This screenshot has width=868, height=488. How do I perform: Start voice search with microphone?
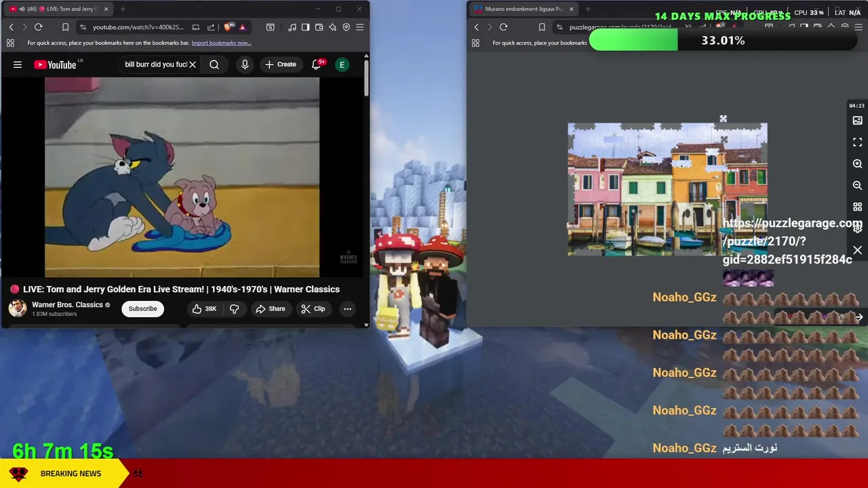(245, 64)
